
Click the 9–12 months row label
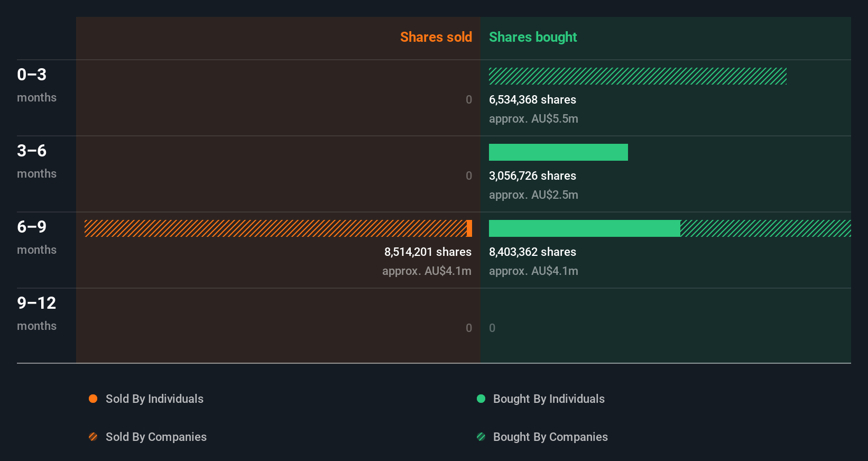(36, 313)
